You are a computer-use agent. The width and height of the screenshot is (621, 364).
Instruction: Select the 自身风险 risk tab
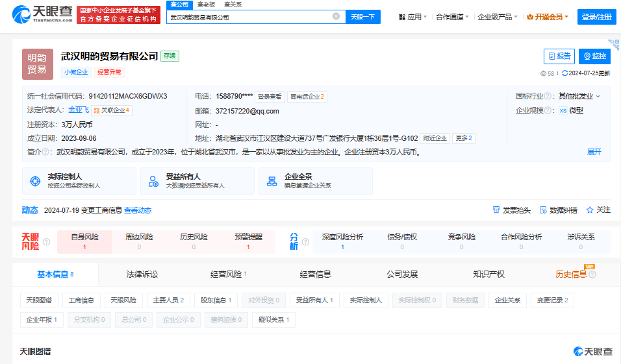(84, 242)
